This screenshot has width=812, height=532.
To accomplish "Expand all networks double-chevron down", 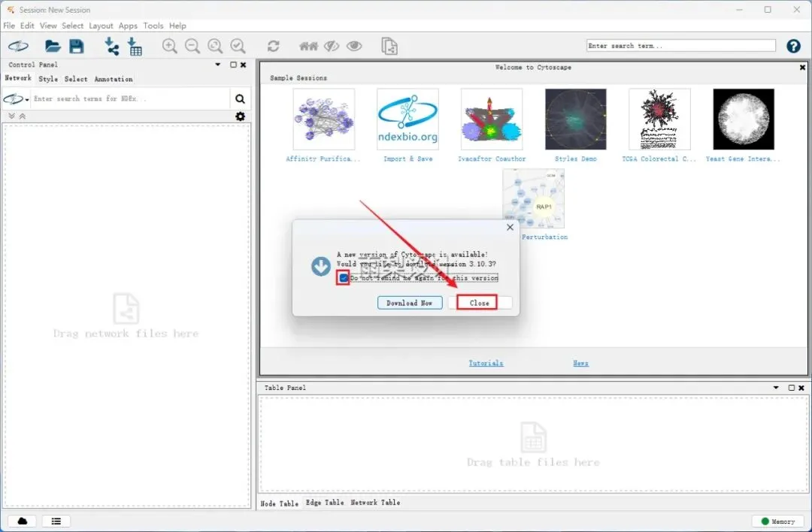I will (x=12, y=116).
